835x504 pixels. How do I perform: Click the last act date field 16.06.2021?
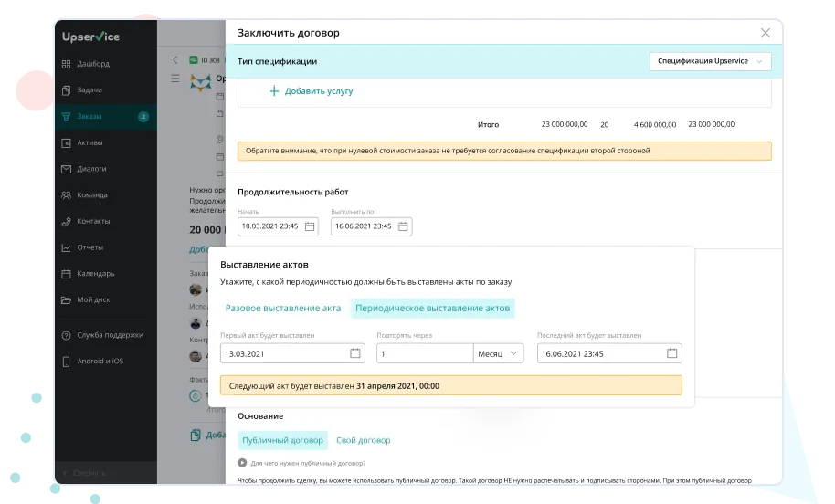pyautogui.click(x=609, y=353)
